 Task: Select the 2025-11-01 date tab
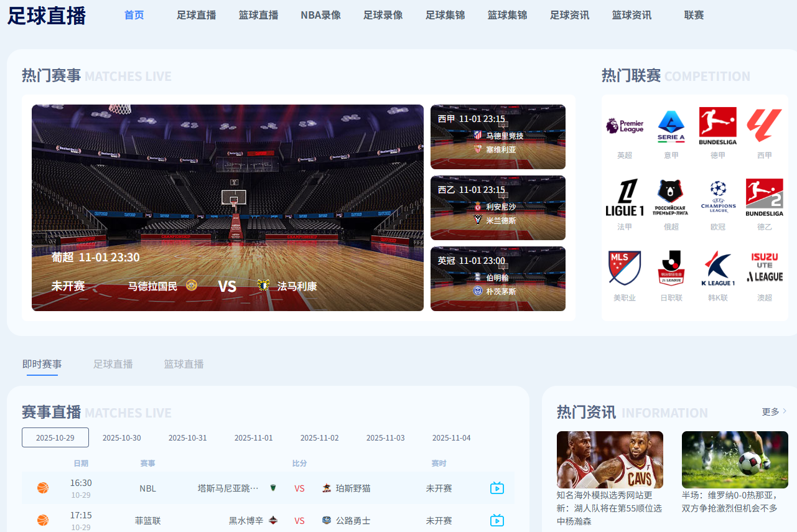click(253, 437)
